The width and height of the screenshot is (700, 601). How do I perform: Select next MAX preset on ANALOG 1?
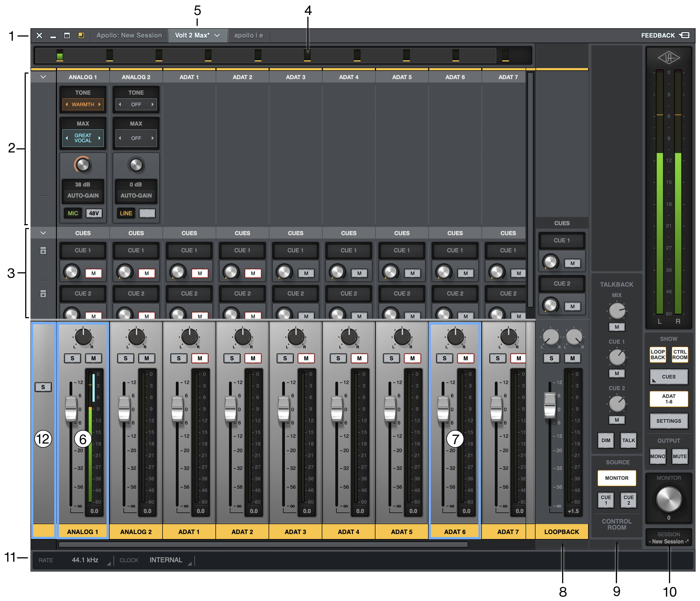[99, 138]
